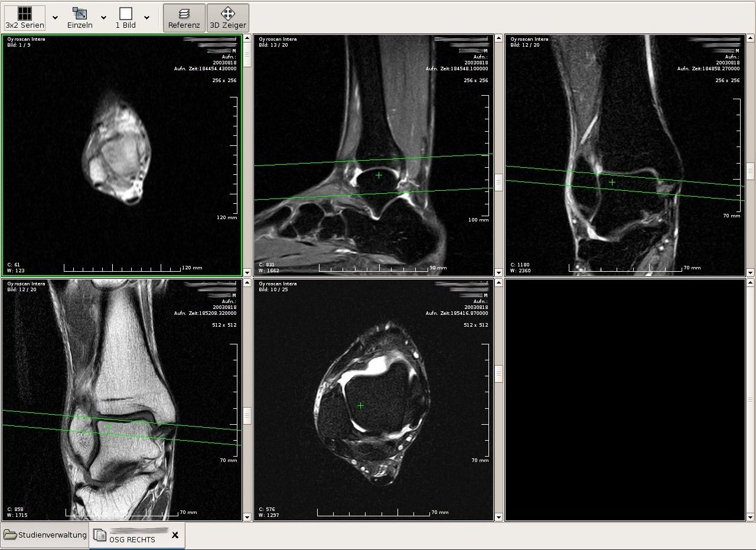Click scroll-down arrow of top-left axial series
Viewport: 756px width, 550px height.
click(247, 272)
